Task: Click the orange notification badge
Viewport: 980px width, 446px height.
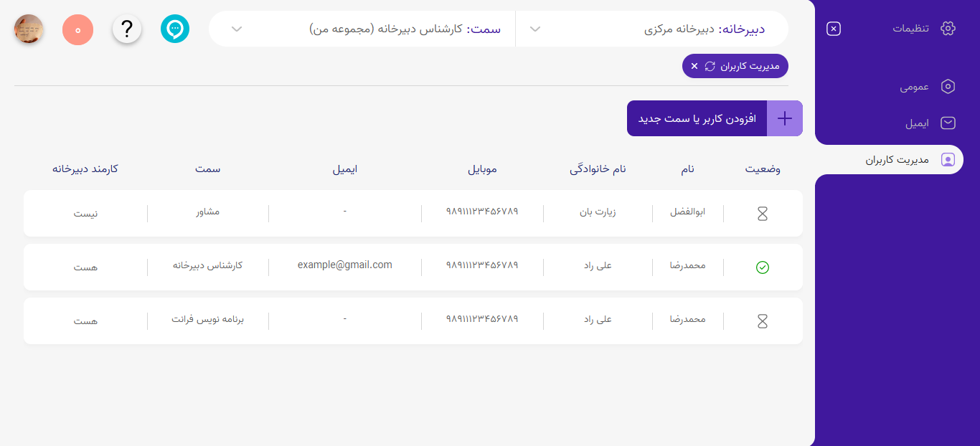Action: 77,29
